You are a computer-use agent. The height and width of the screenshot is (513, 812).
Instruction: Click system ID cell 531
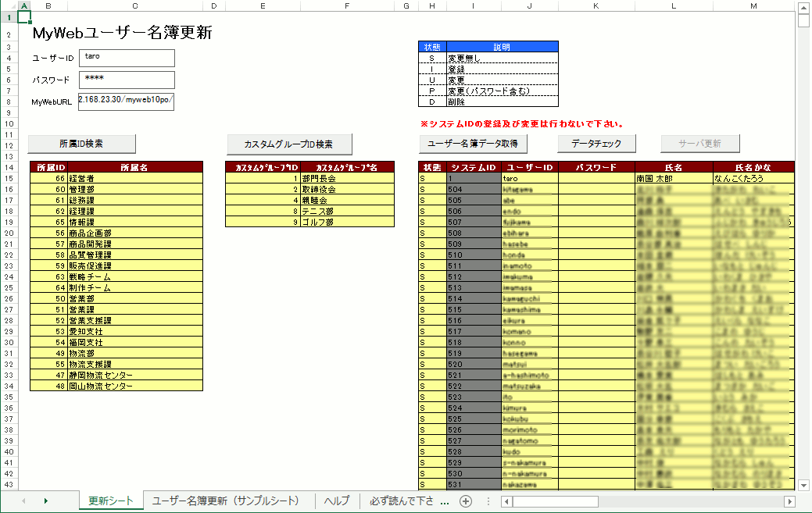tap(474, 485)
